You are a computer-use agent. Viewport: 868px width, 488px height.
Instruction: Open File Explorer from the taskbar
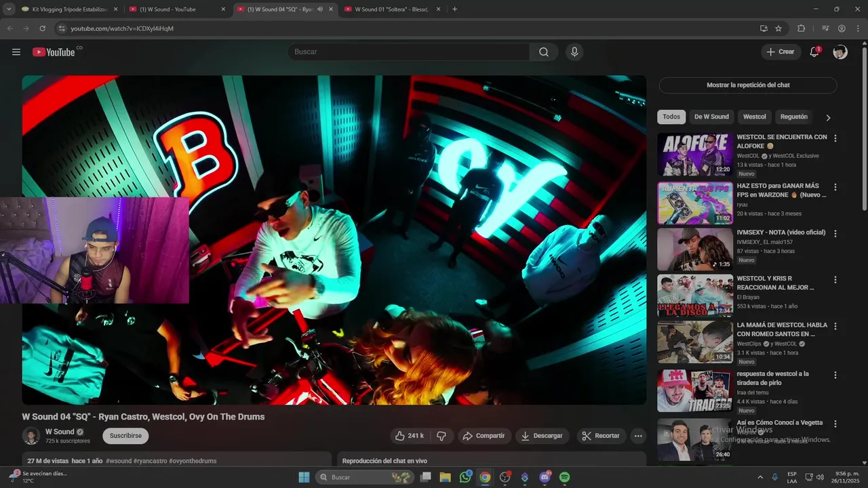pos(445,477)
